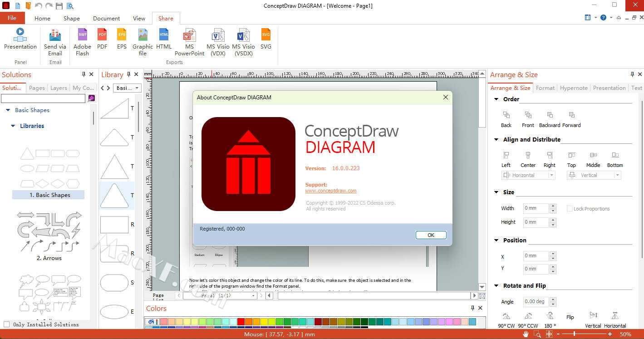Image resolution: width=644 pixels, height=339 pixels.
Task: Click the Align Left icon
Action: point(506,155)
